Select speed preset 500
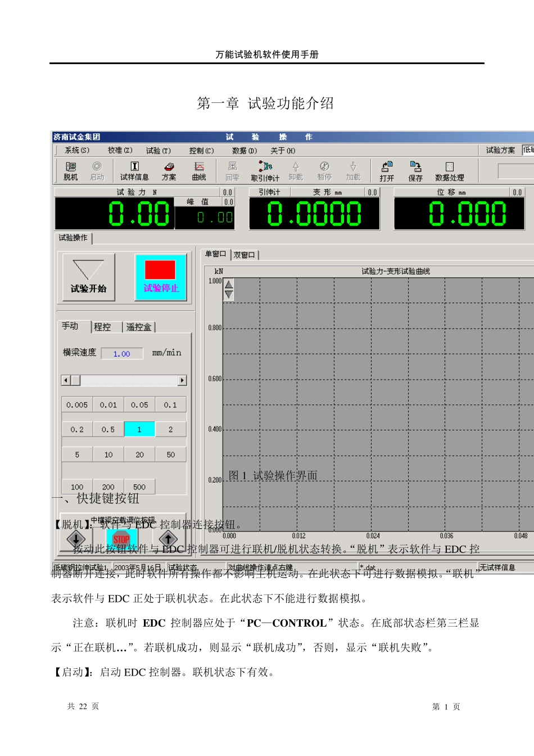Image resolution: width=534 pixels, height=756 pixels. pyautogui.click(x=139, y=487)
